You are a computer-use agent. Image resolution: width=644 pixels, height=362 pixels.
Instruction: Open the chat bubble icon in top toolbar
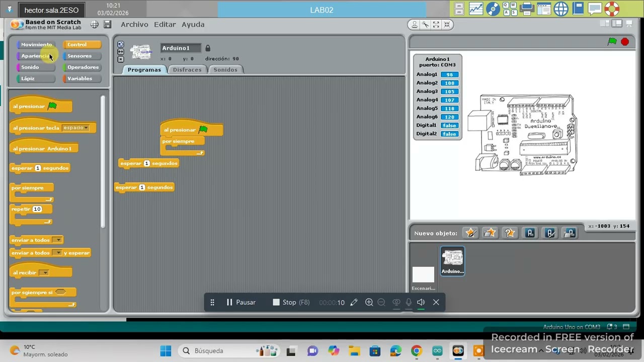click(595, 9)
